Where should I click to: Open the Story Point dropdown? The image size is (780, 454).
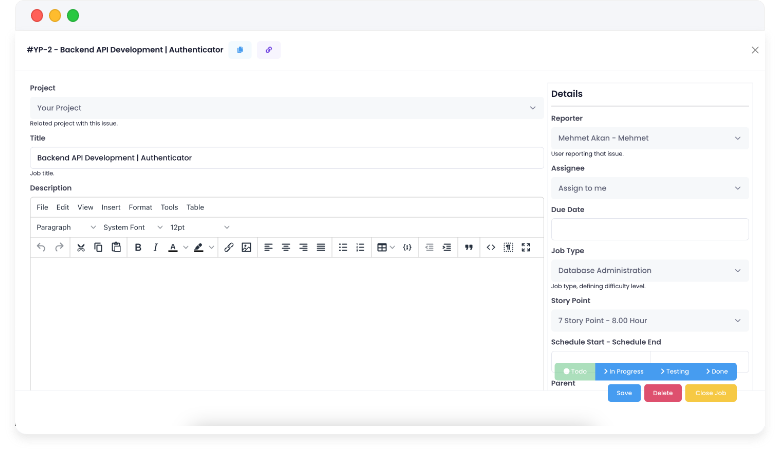coord(649,320)
